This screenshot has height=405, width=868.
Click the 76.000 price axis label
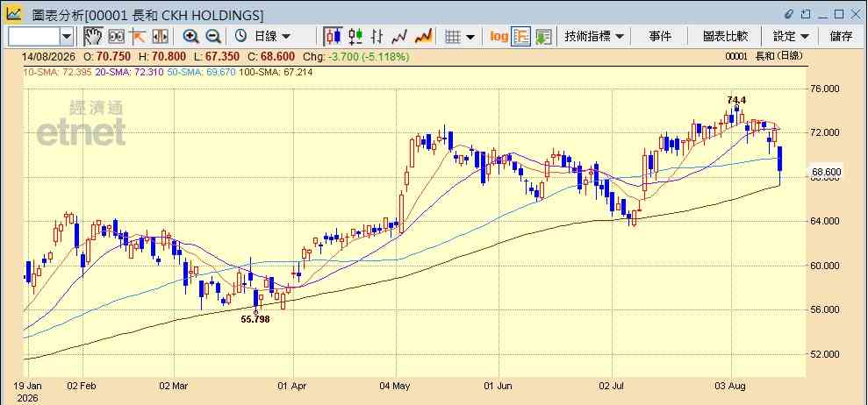(827, 89)
